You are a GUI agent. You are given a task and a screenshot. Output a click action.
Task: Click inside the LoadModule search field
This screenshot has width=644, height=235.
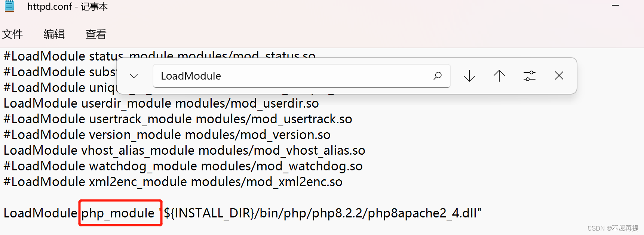click(262, 75)
